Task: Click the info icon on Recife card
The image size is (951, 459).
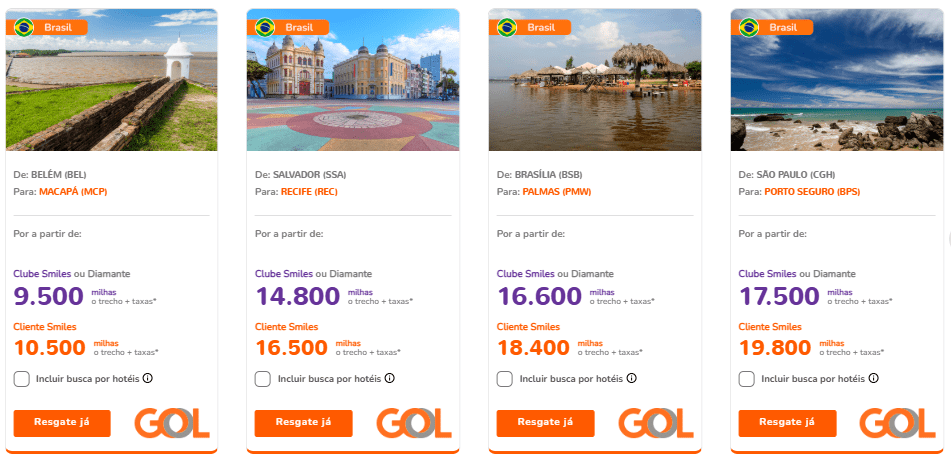Action: click(389, 379)
